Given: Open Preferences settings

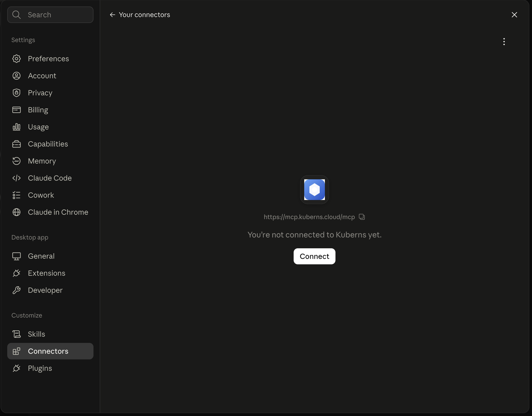Looking at the screenshot, I should pos(50,59).
